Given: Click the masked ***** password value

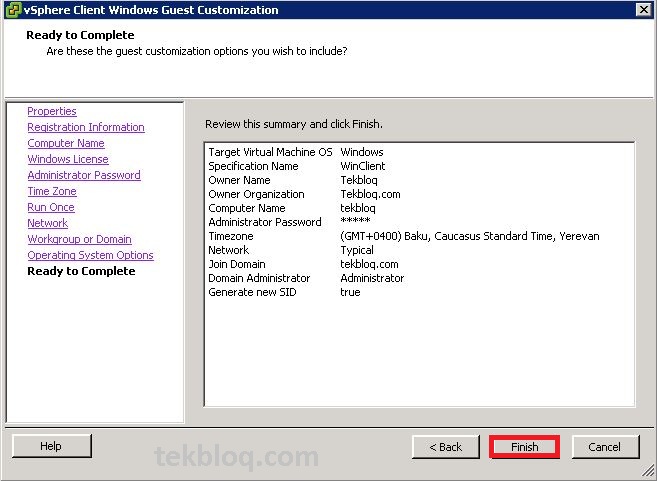Looking at the screenshot, I should (x=355, y=221).
